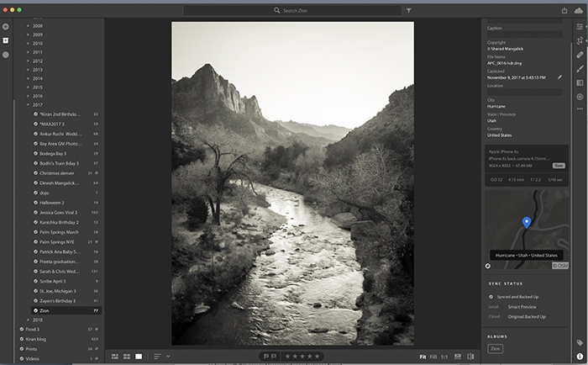The width and height of the screenshot is (588, 365).
Task: Set rating to three stars
Action: click(302, 356)
